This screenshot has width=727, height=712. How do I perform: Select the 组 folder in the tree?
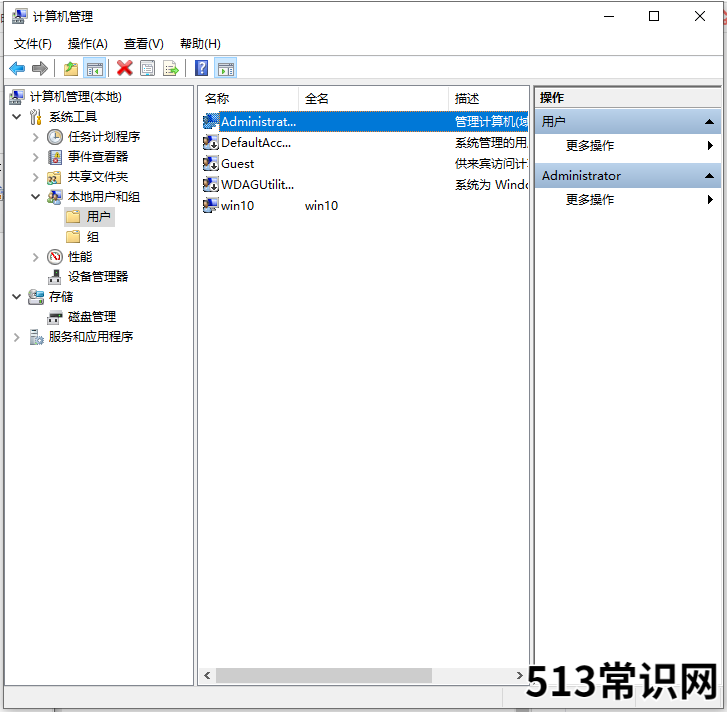pyautogui.click(x=83, y=237)
